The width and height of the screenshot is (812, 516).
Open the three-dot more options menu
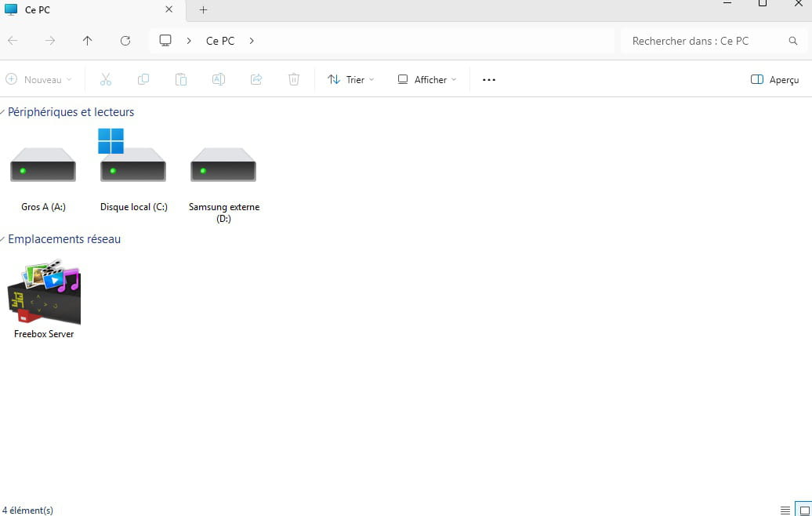pos(489,80)
